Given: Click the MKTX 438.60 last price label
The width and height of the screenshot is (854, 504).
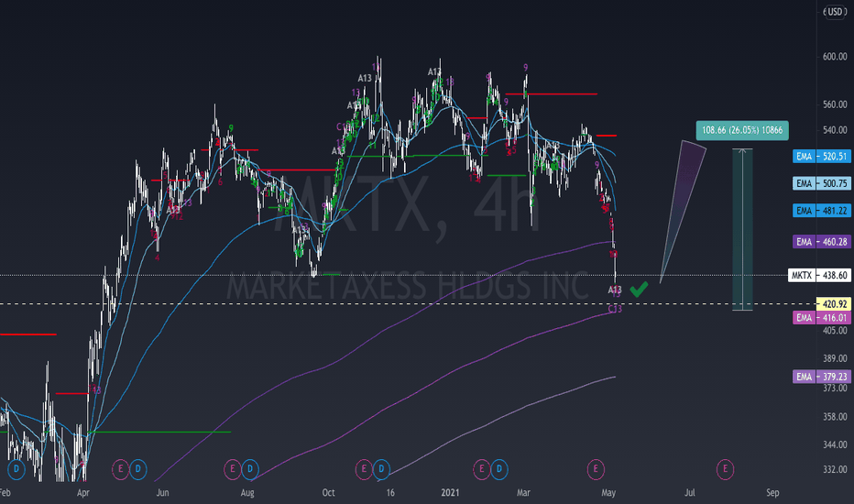Looking at the screenshot, I should [x=819, y=276].
